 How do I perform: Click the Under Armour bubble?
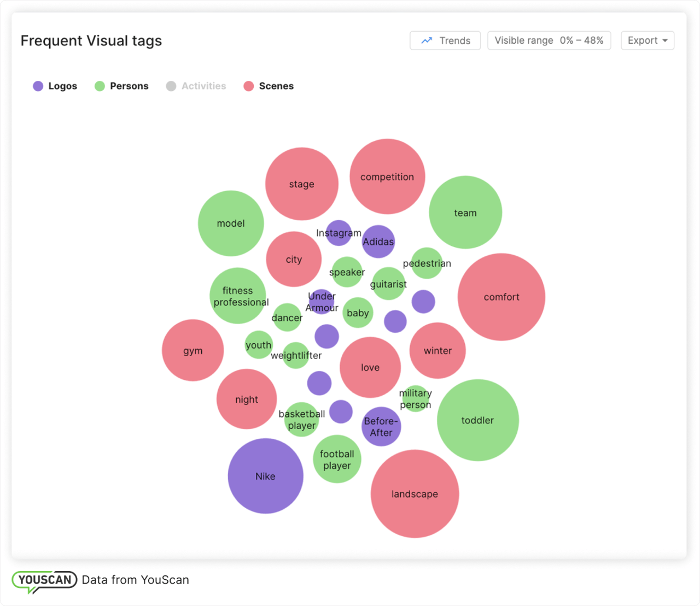click(x=322, y=303)
